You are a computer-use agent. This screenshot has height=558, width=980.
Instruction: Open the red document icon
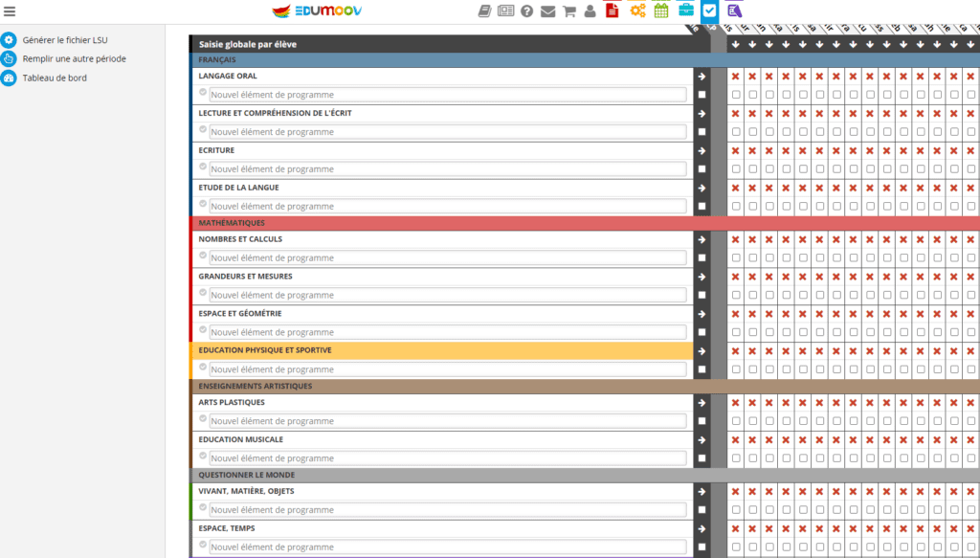click(x=612, y=11)
